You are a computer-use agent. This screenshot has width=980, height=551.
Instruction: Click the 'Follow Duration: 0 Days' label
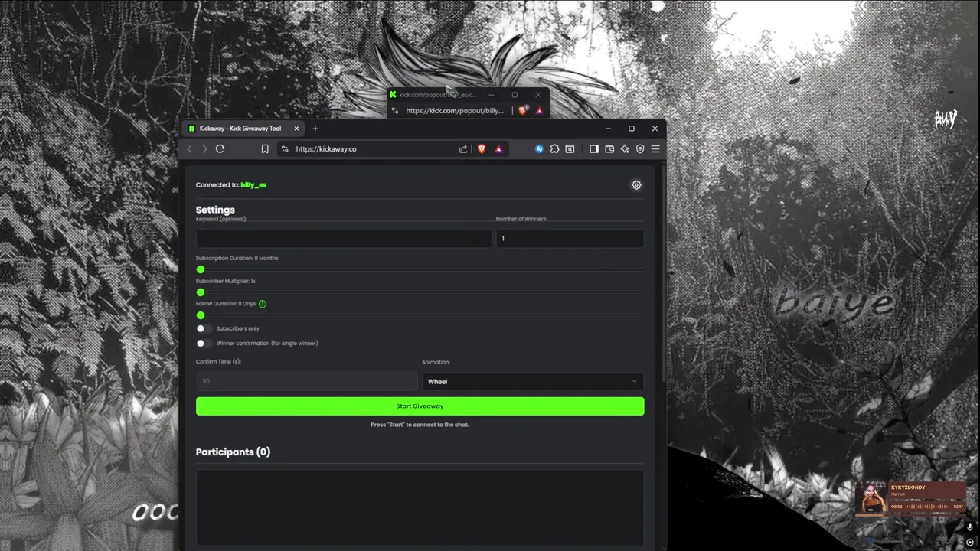click(x=226, y=304)
